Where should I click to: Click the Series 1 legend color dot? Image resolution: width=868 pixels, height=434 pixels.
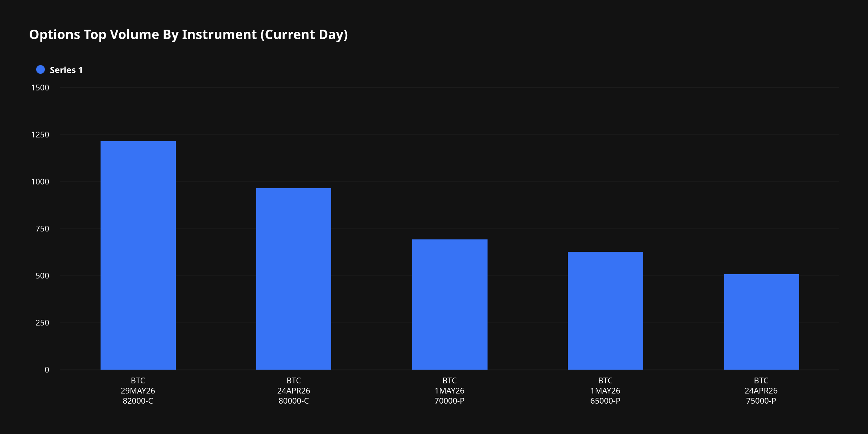tap(41, 70)
